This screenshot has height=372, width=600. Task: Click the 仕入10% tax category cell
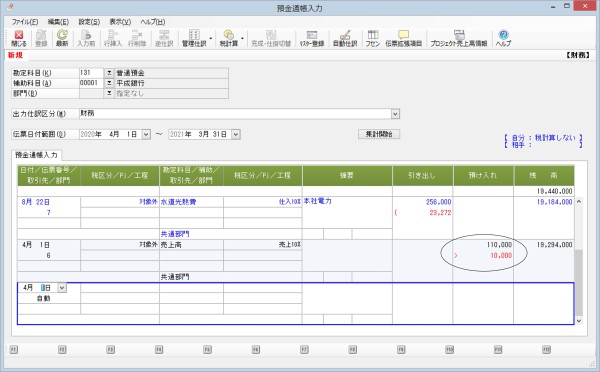point(290,202)
